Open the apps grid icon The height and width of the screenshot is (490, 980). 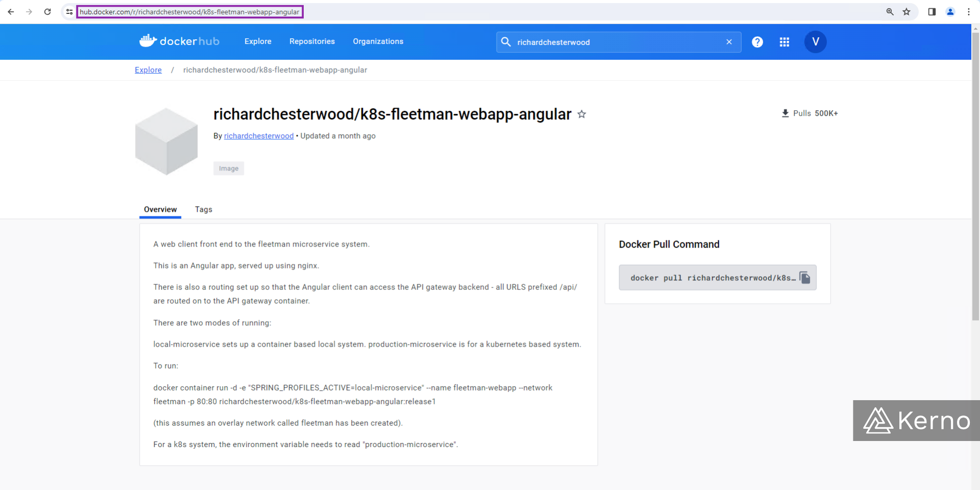785,42
